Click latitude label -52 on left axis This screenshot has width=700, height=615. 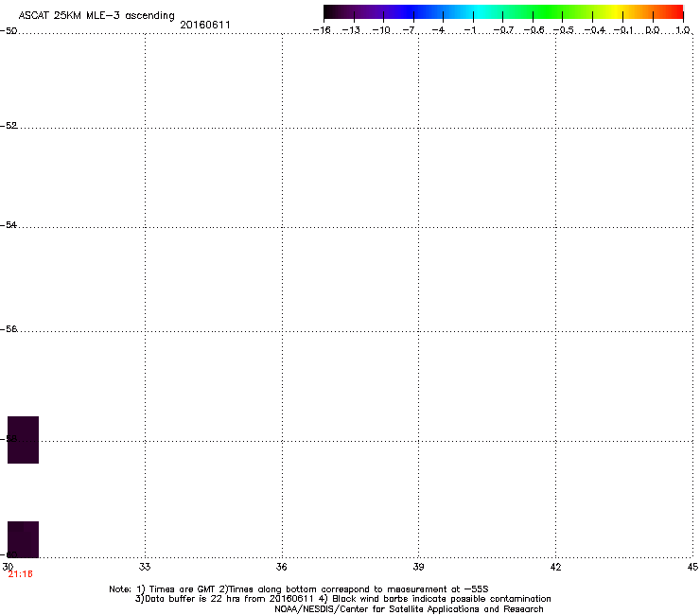click(9, 126)
